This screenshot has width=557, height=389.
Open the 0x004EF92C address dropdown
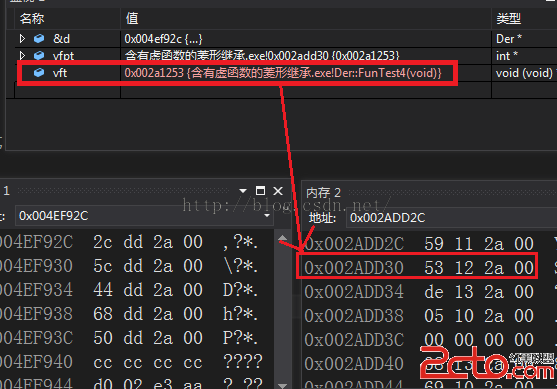pyautogui.click(x=267, y=216)
